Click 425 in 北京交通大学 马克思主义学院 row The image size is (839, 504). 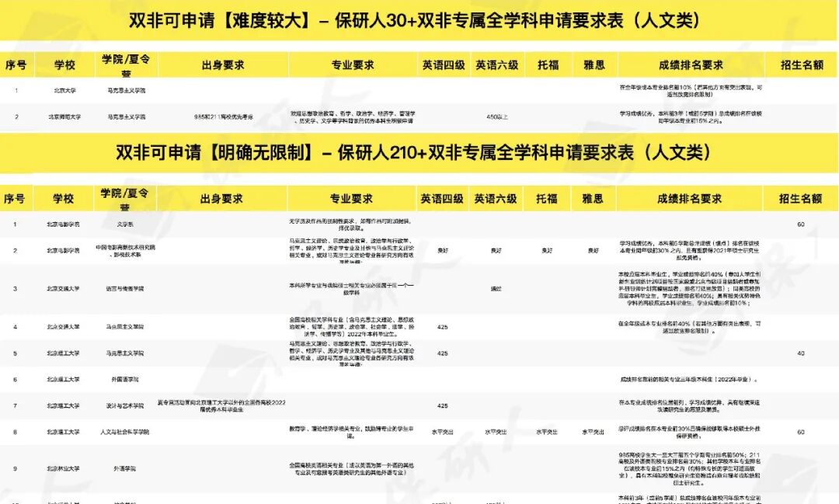[443, 327]
